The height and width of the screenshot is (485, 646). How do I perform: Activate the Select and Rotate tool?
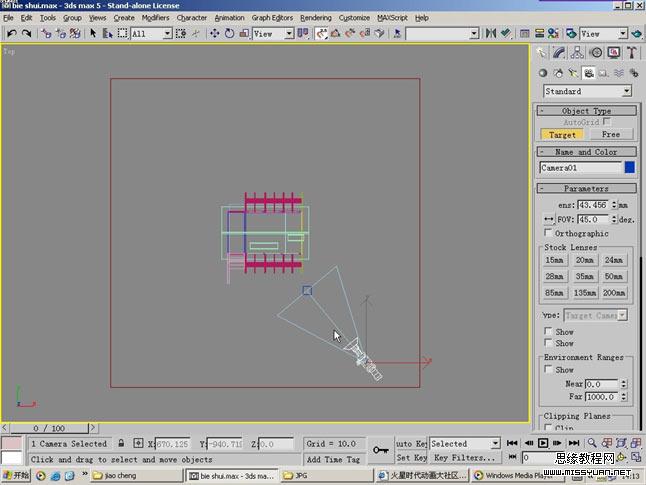pyautogui.click(x=229, y=33)
